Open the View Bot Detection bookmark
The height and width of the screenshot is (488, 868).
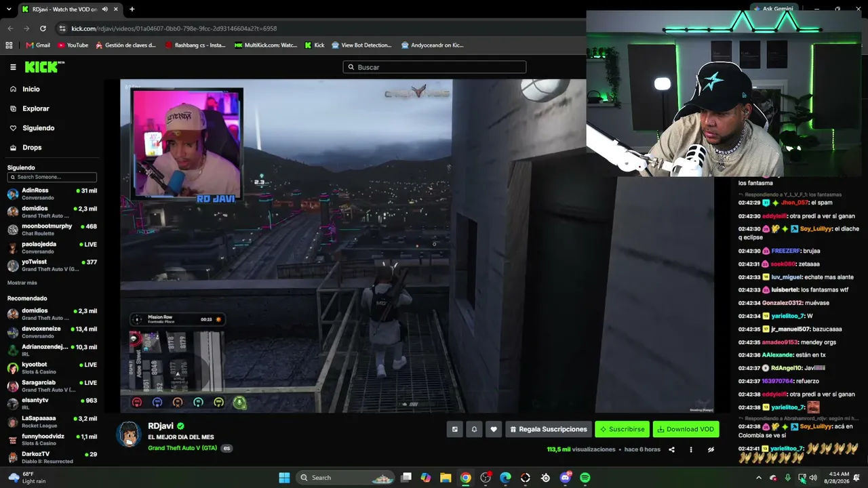click(361, 45)
